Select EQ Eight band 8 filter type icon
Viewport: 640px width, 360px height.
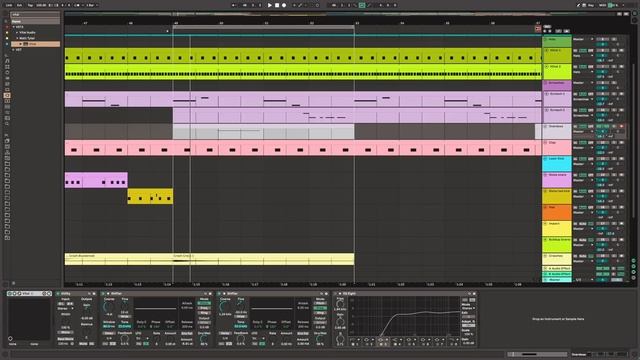pos(451,339)
